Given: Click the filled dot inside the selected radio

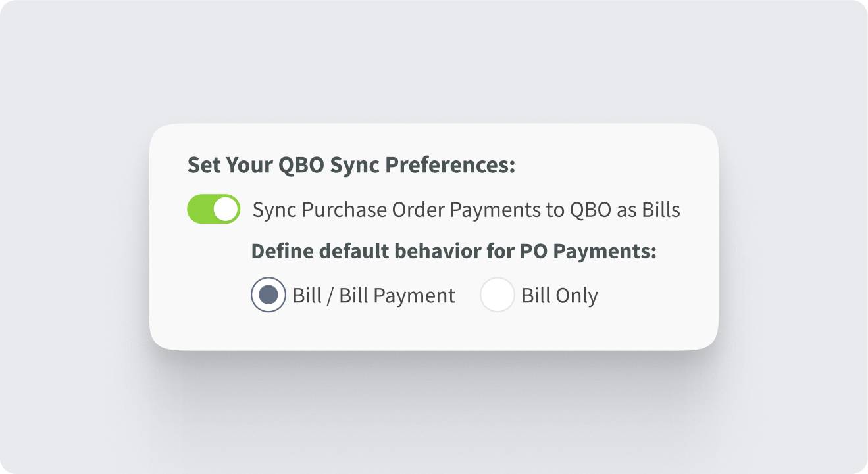Looking at the screenshot, I should click(x=268, y=295).
